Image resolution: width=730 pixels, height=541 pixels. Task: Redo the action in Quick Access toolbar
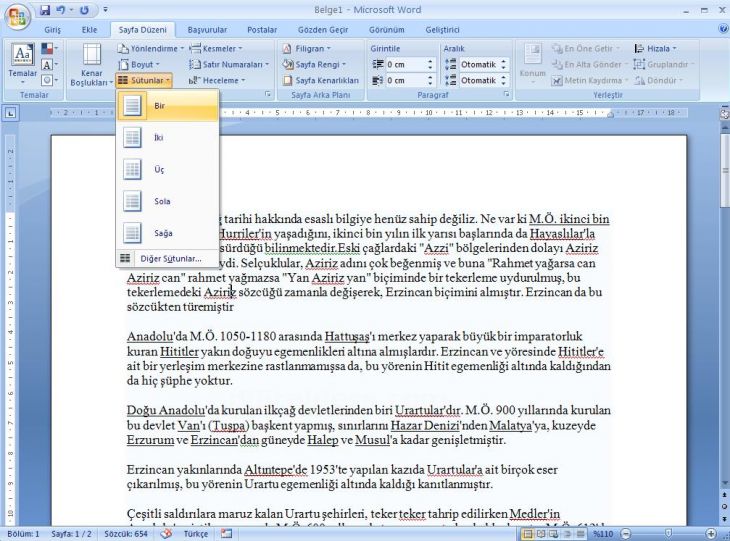pos(84,10)
